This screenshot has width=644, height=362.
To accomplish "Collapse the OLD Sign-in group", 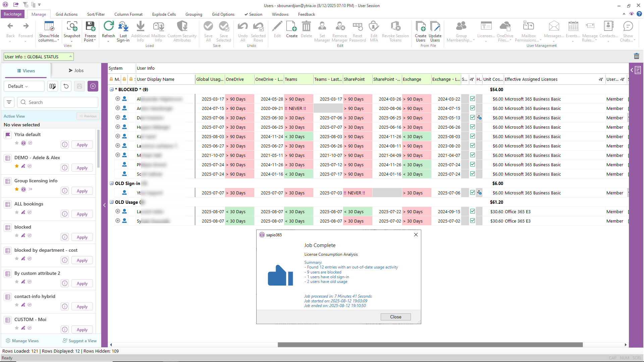I will [112, 183].
